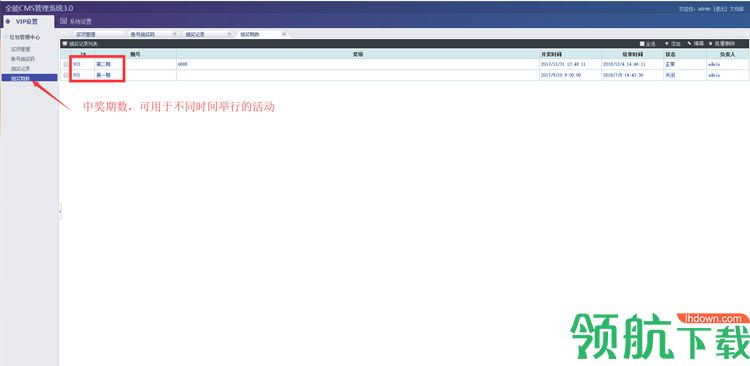The image size is (750, 366).
Task: Open 奖项管理 in the sidebar
Action: coord(21,49)
